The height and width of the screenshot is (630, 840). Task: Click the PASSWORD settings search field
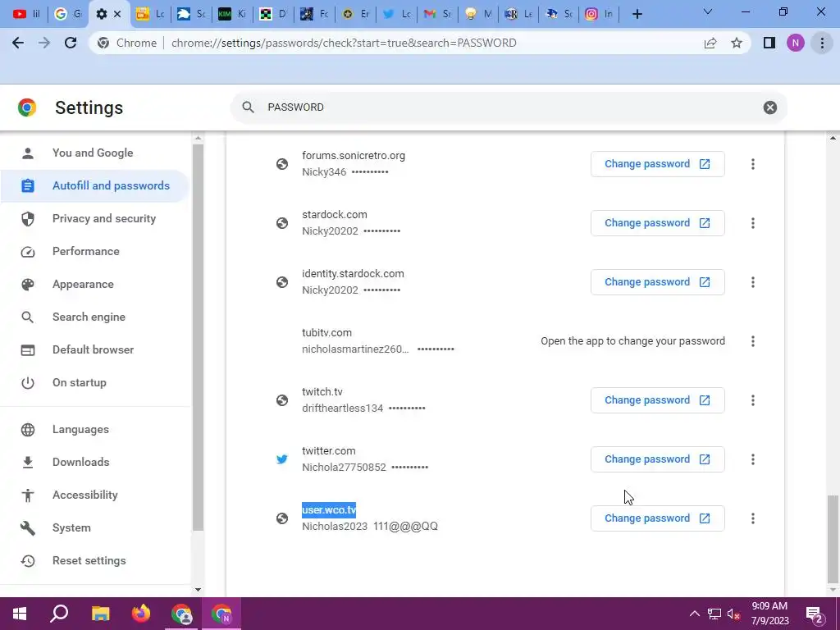[508, 107]
